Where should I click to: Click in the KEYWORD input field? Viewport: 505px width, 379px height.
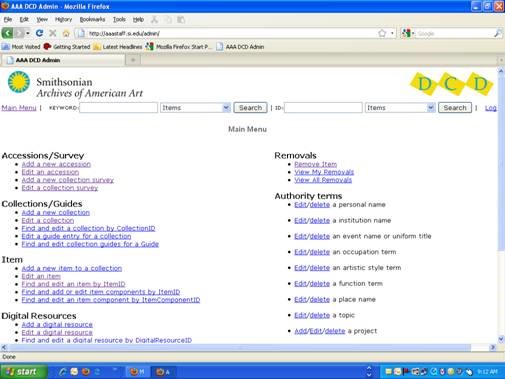pyautogui.click(x=118, y=108)
